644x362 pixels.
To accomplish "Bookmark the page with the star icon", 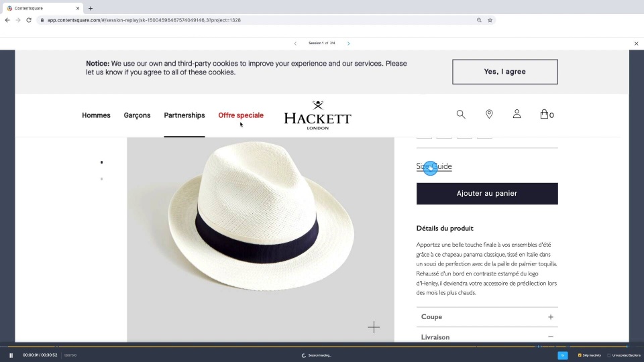I will pyautogui.click(x=490, y=20).
